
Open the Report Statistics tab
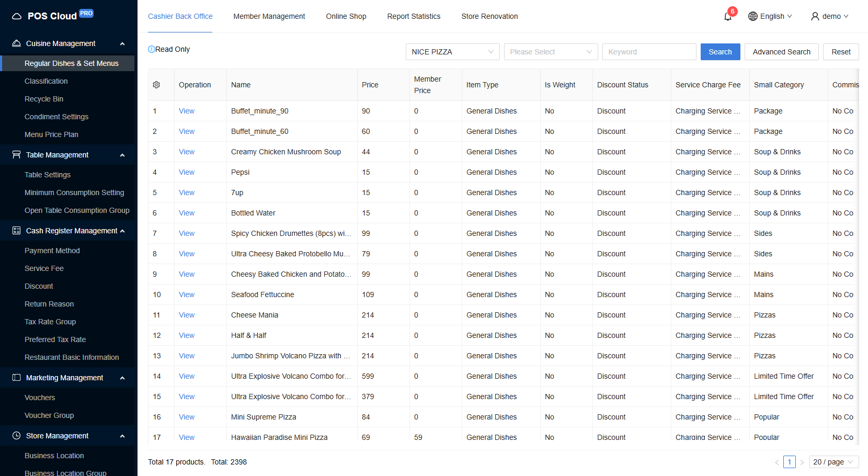tap(414, 16)
